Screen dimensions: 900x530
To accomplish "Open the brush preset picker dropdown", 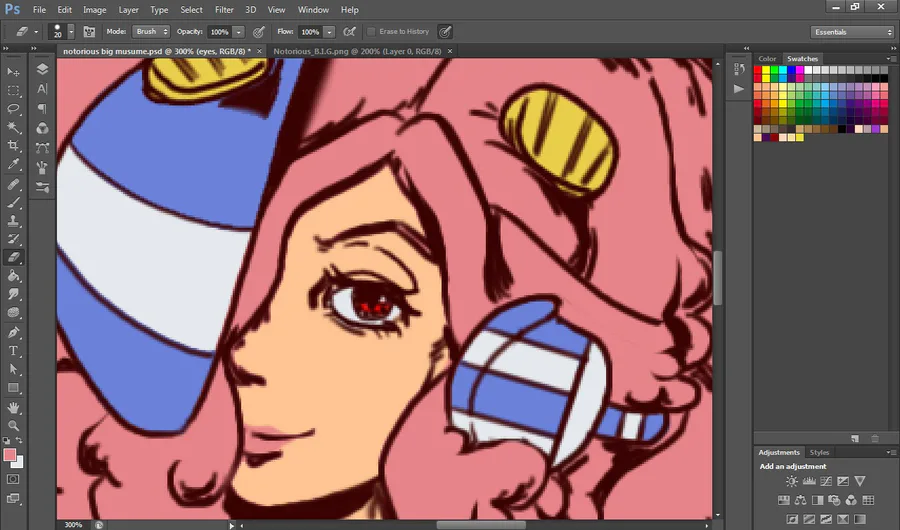I will pyautogui.click(x=71, y=32).
